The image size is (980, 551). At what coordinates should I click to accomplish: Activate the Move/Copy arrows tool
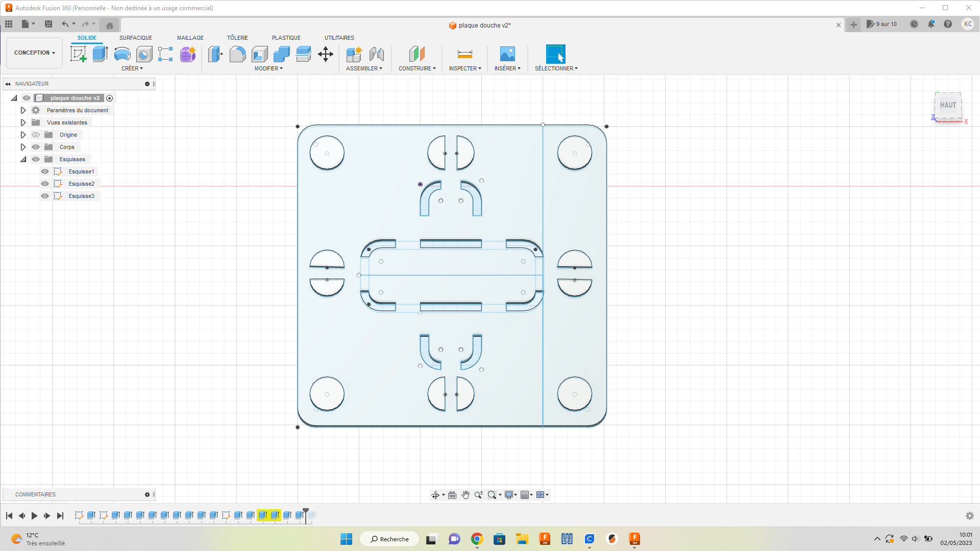pos(326,54)
